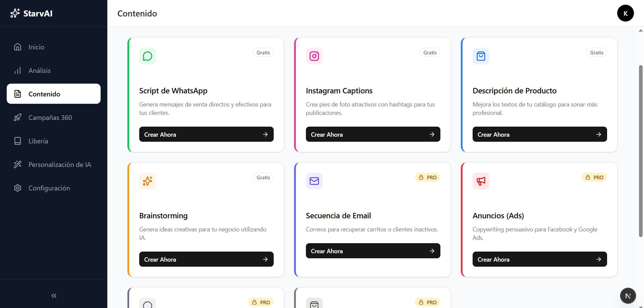Viewport: 644px width, 308px height.
Task: Click the shopping bag product icon
Action: [x=481, y=56]
